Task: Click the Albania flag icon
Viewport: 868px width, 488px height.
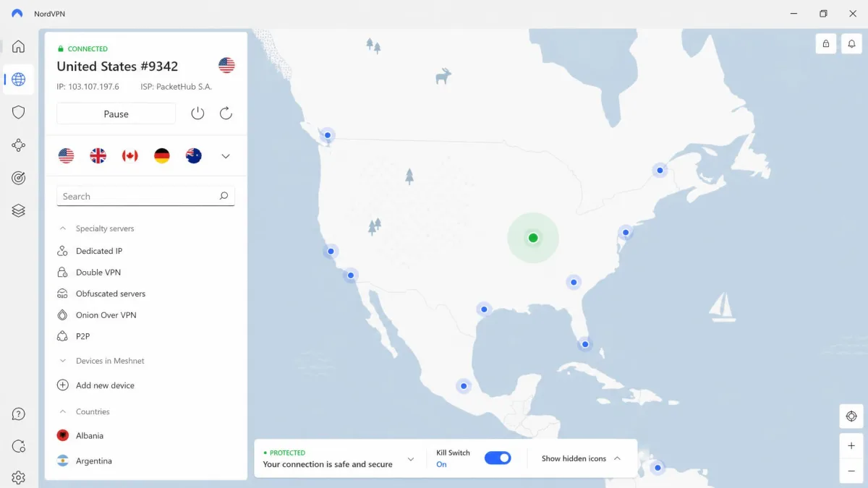Action: click(62, 435)
